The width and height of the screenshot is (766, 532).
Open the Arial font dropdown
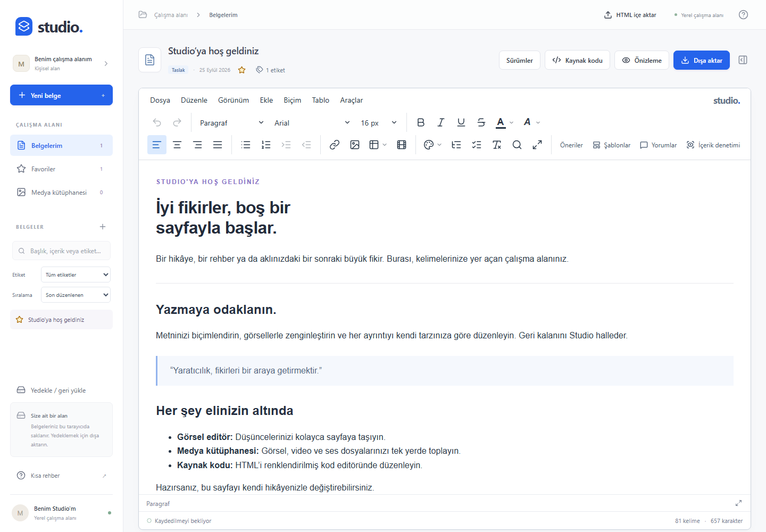312,123
